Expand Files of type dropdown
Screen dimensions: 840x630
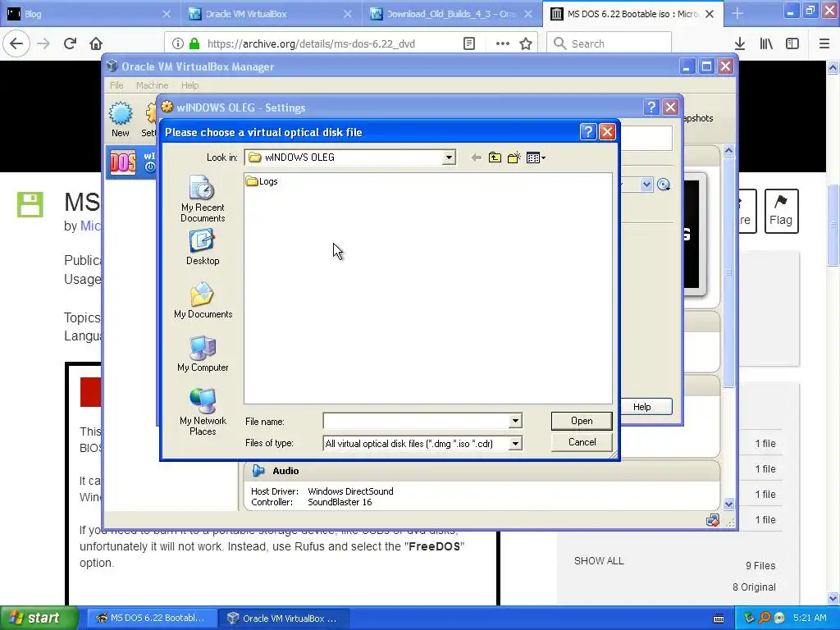(x=515, y=444)
